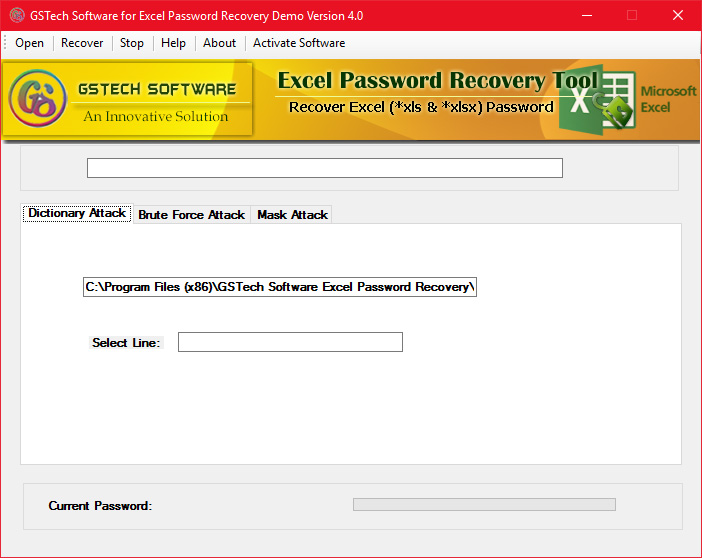702x558 pixels.
Task: Open the Open menu item
Action: point(30,43)
